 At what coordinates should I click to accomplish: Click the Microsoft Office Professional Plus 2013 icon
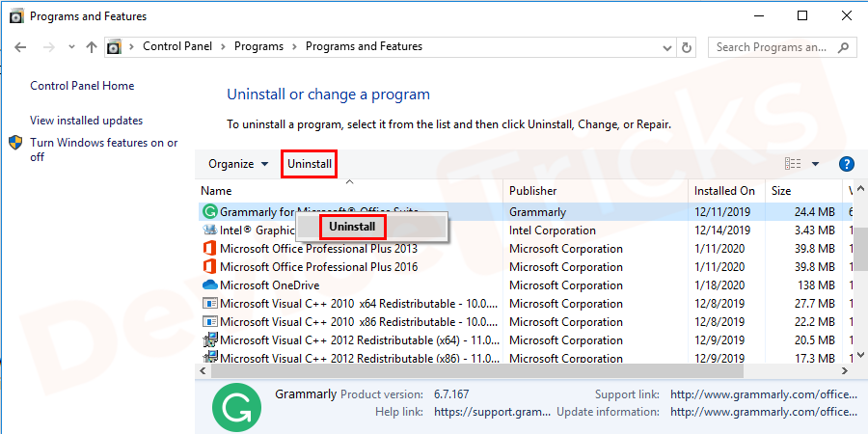(209, 249)
